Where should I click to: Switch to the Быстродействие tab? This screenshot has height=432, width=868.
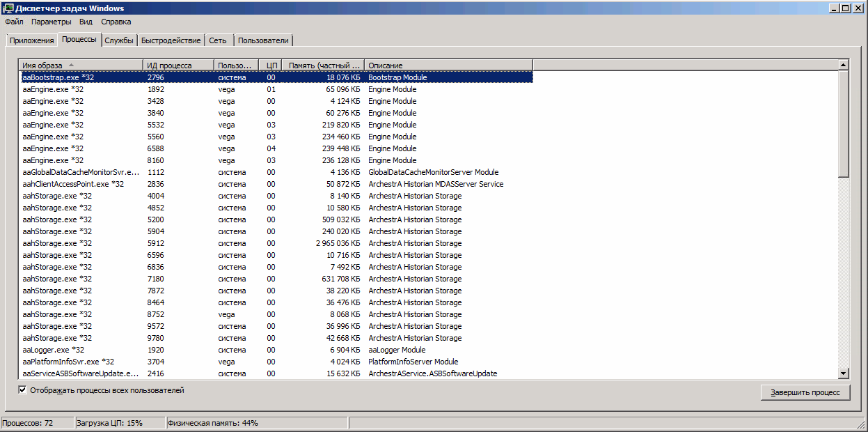(x=171, y=40)
